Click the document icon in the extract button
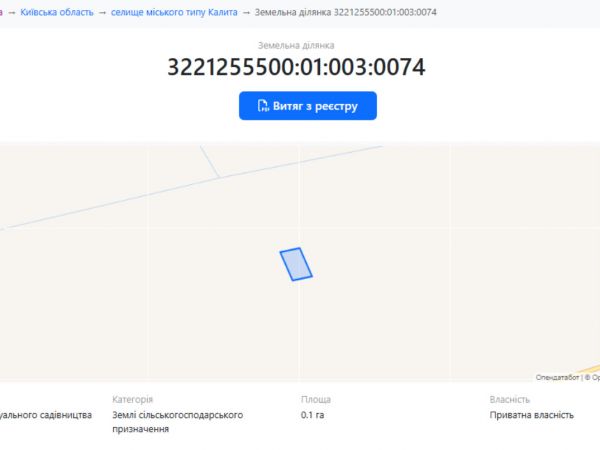 pos(263,106)
